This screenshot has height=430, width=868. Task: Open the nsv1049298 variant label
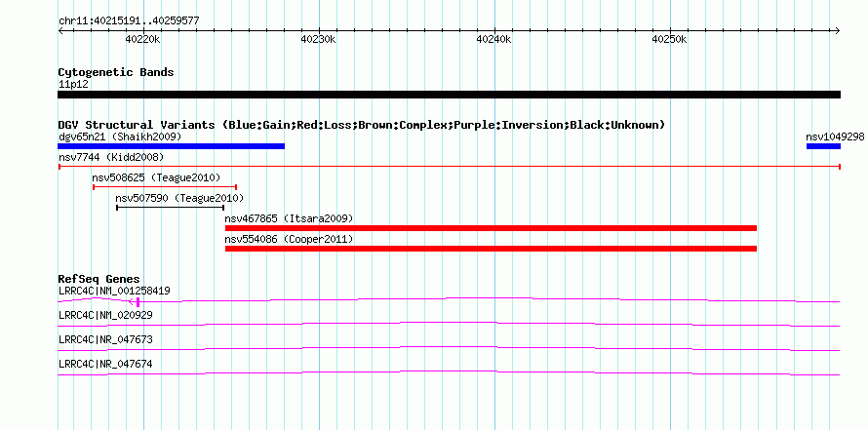pyautogui.click(x=835, y=137)
